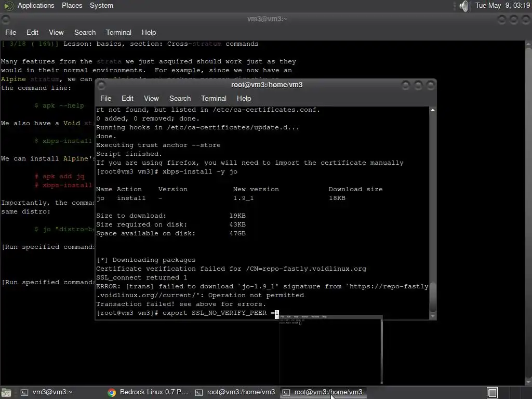This screenshot has width=532, height=399.
Task: Open View menu in vm3@vm3 background terminal
Action: click(56, 32)
